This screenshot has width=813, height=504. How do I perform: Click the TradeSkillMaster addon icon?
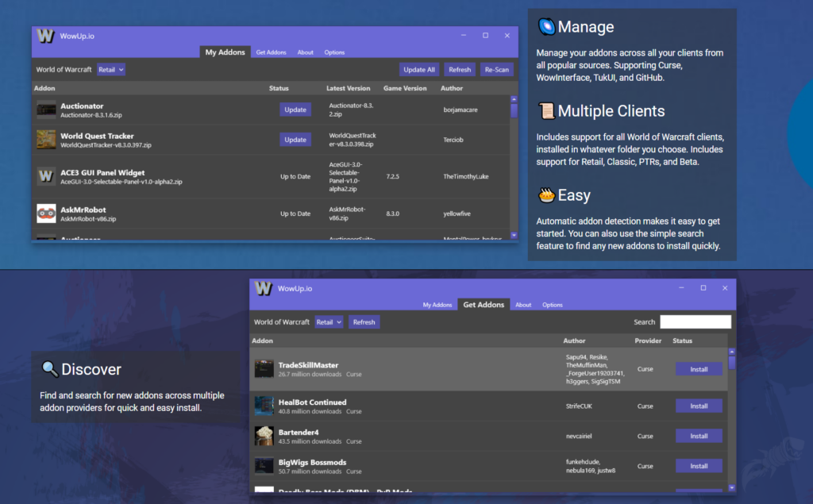click(264, 369)
